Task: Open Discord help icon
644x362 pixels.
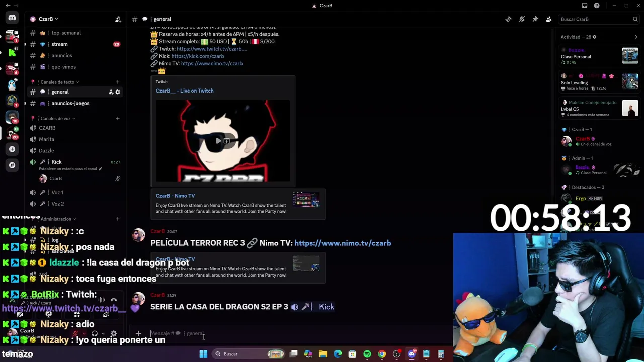Action: (x=597, y=6)
